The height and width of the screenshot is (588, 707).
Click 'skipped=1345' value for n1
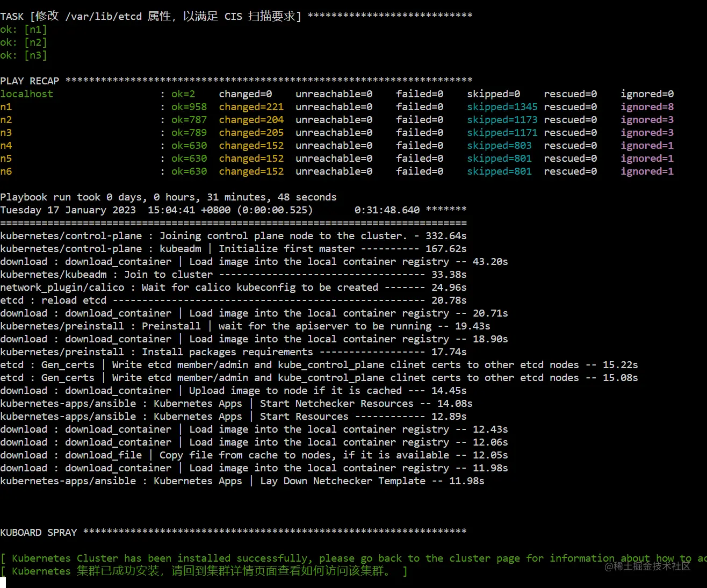(502, 107)
